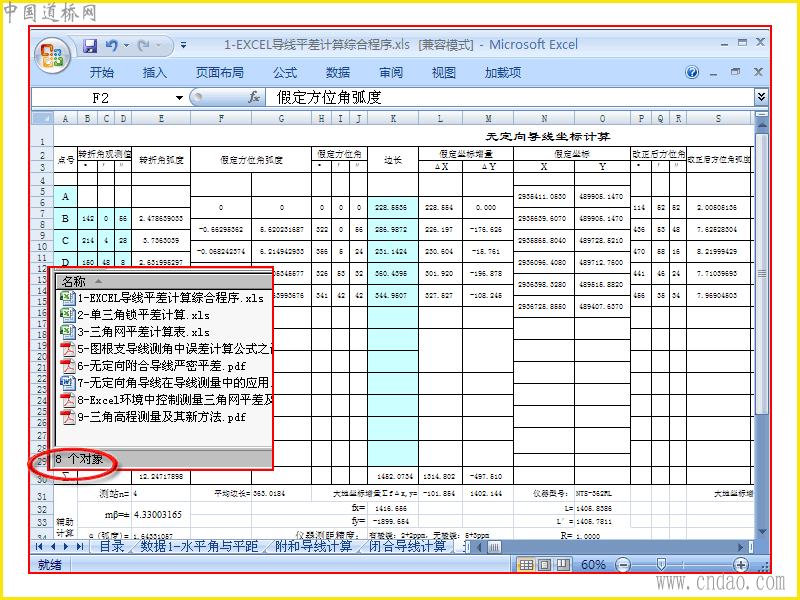Open the Name Box dropdown arrow
This screenshot has height=600, width=800.
pos(179,97)
